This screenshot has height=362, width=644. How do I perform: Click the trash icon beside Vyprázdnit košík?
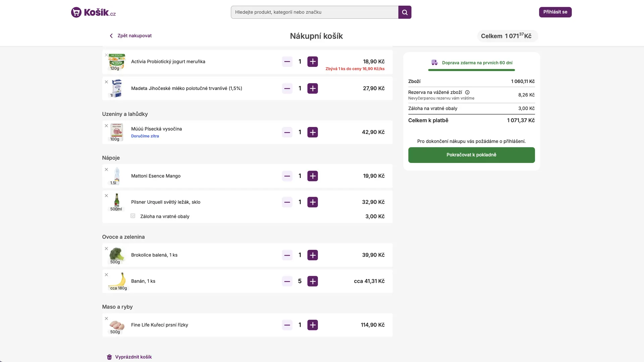(x=109, y=357)
